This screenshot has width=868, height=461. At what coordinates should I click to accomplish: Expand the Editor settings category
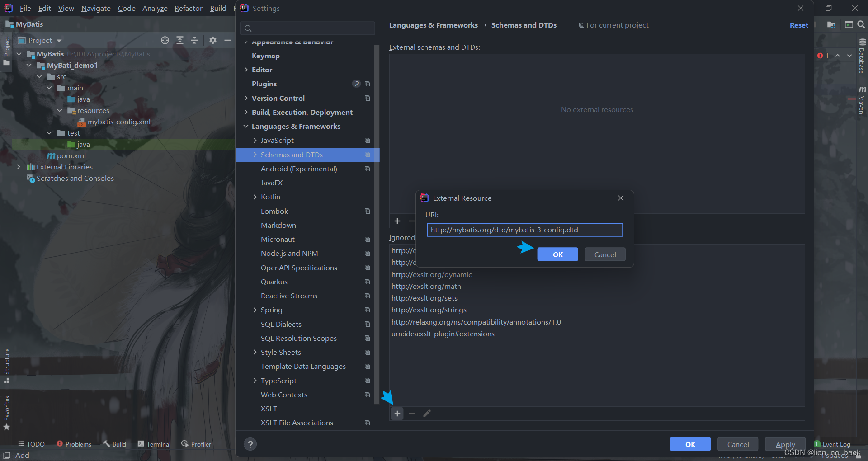coord(246,70)
